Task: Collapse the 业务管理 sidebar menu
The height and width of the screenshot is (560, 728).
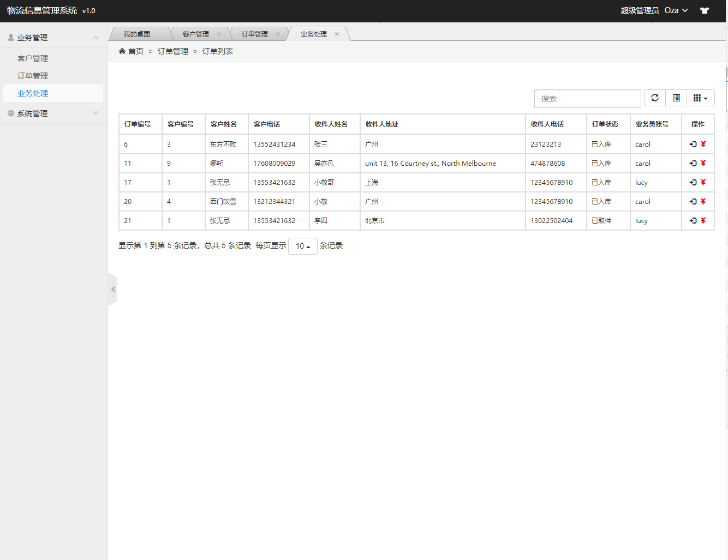Action: pyautogui.click(x=53, y=38)
